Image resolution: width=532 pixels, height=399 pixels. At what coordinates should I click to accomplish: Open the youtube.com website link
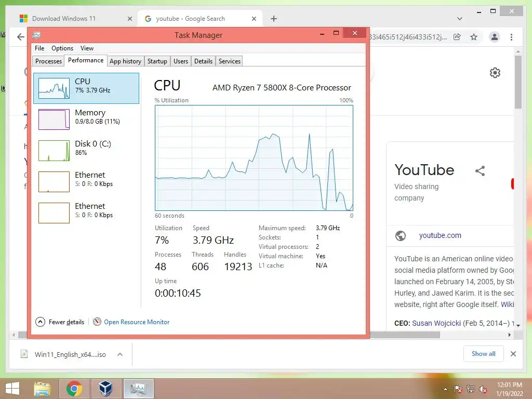tap(440, 235)
